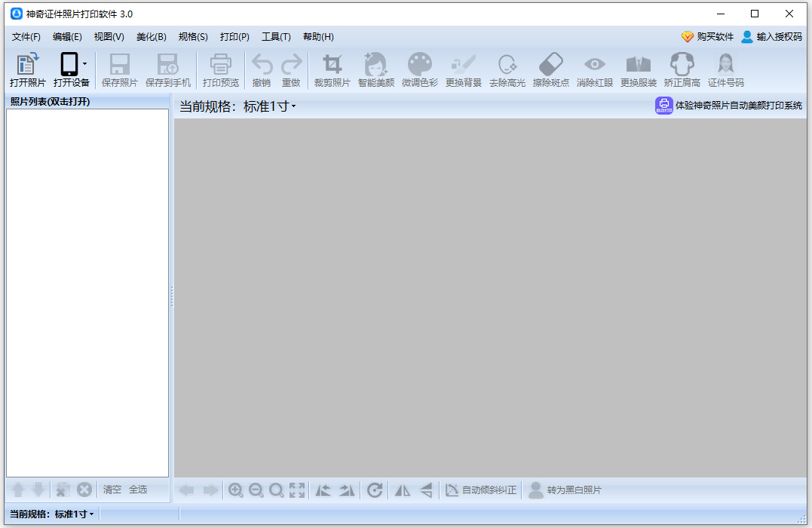
Task: Open the 更换服装 change clothing tool
Action: 638,69
